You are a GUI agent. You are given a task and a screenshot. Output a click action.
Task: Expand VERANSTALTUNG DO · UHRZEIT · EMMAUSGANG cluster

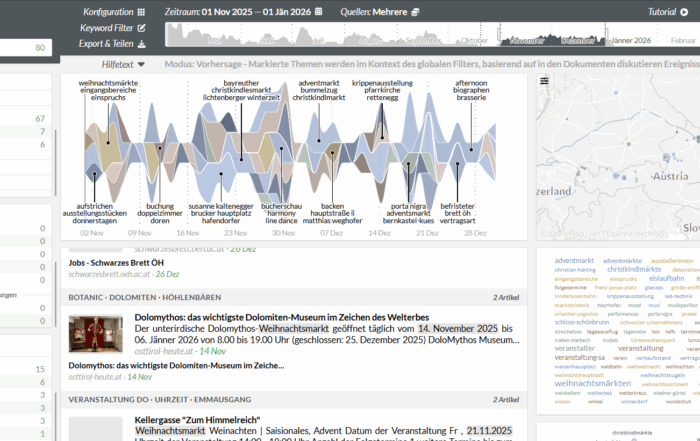point(294,399)
